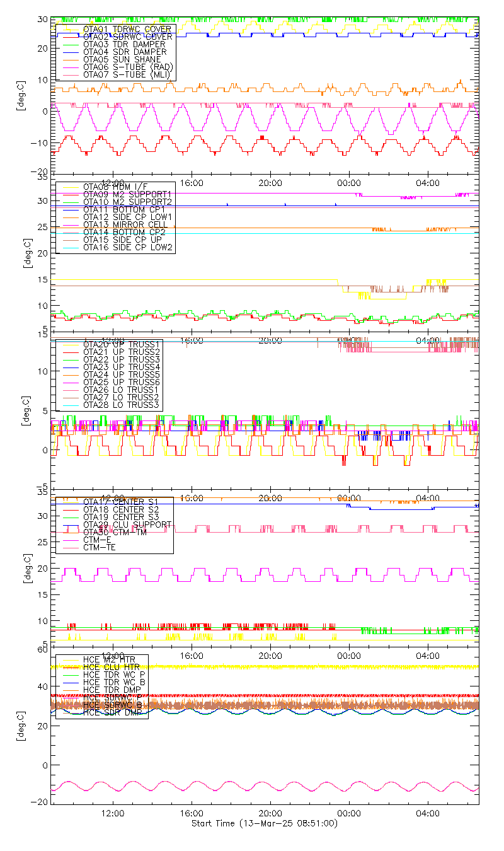Click the 16:00 tick label just above Start Time

[x=192, y=813]
